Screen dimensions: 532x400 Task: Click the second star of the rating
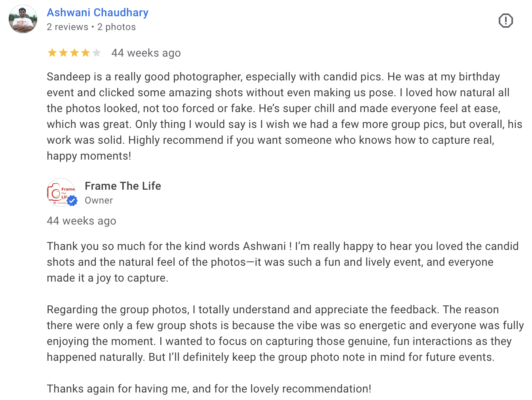63,53
